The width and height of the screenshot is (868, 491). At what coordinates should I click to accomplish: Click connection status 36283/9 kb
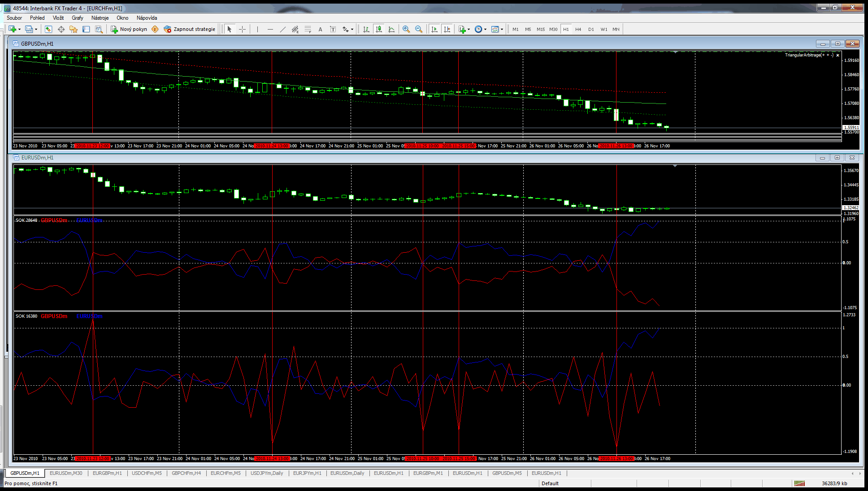click(834, 483)
